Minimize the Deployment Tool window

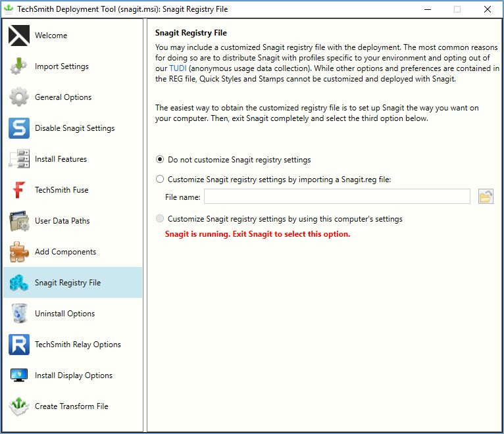pos(428,9)
